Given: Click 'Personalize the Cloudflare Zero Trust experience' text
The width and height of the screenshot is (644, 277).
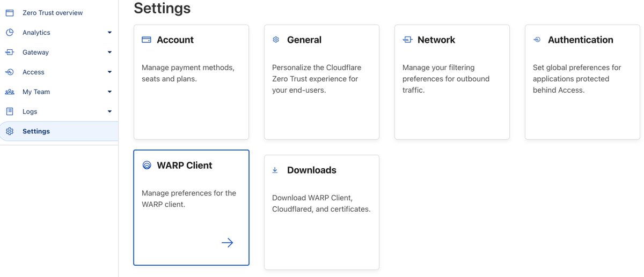Looking at the screenshot, I should [317, 79].
